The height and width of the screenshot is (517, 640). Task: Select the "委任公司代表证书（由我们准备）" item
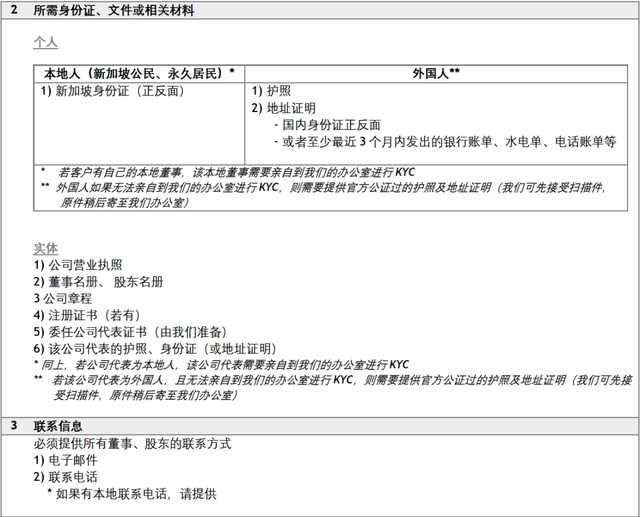(x=130, y=332)
